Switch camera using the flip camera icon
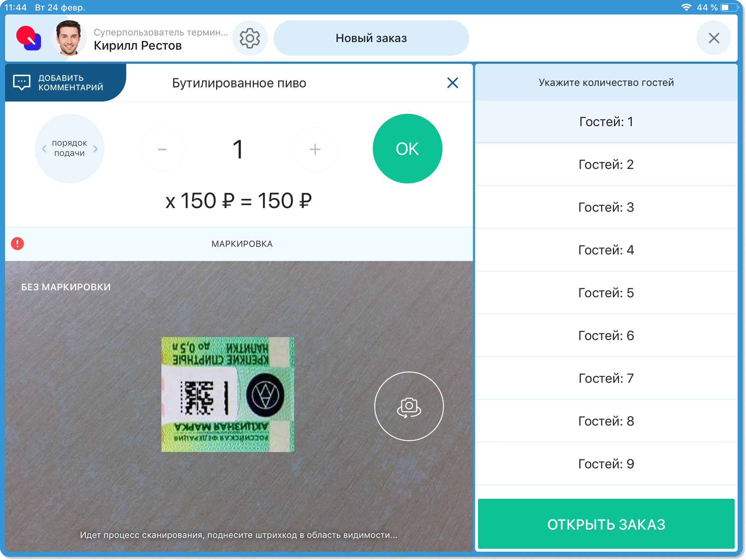The width and height of the screenshot is (746, 560). 409,406
